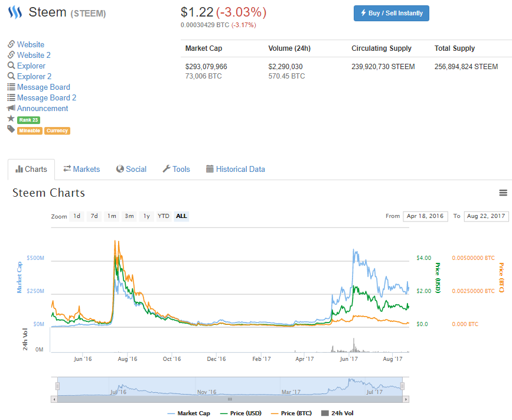Set chart zoom to YTD
The image size is (512, 420).
[x=164, y=216]
